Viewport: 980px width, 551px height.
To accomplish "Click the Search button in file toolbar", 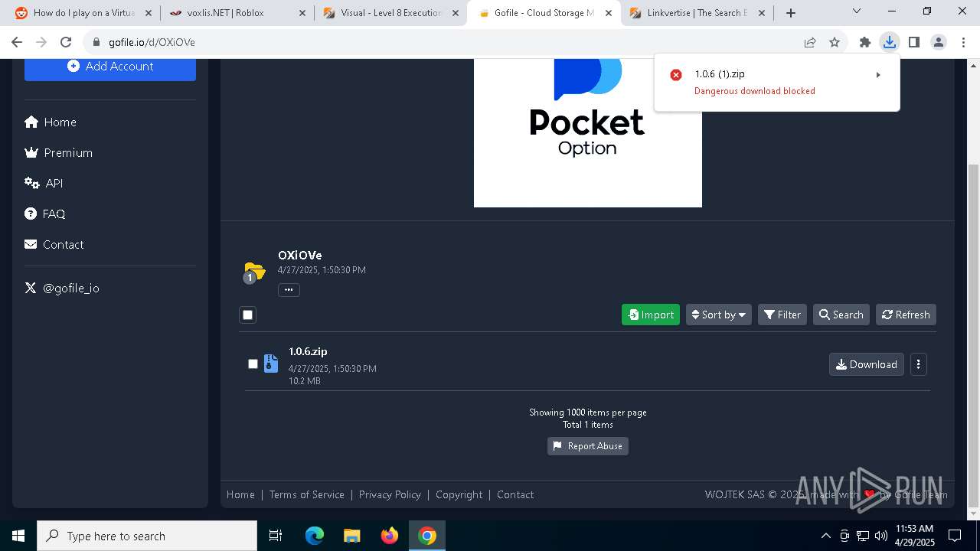I will tap(841, 315).
